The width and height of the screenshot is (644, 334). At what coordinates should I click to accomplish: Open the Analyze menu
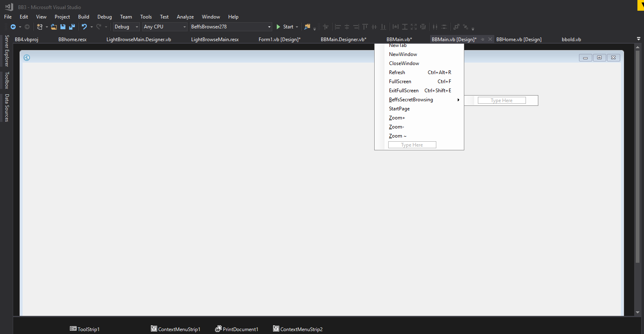pyautogui.click(x=185, y=17)
